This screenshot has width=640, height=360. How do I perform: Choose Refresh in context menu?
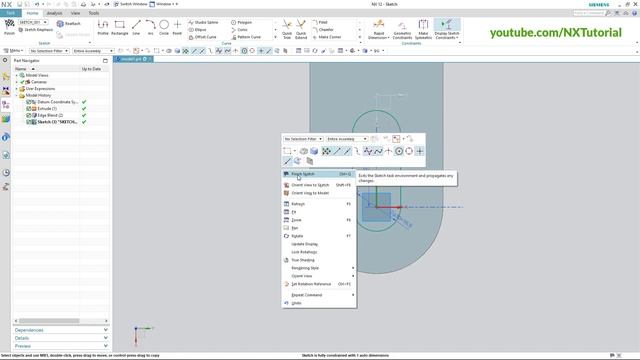pyautogui.click(x=319, y=204)
